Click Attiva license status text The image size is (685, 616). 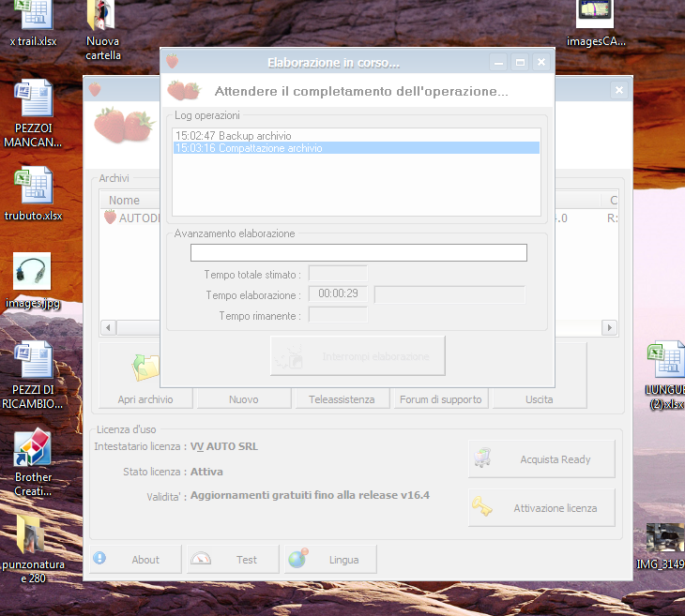point(206,472)
